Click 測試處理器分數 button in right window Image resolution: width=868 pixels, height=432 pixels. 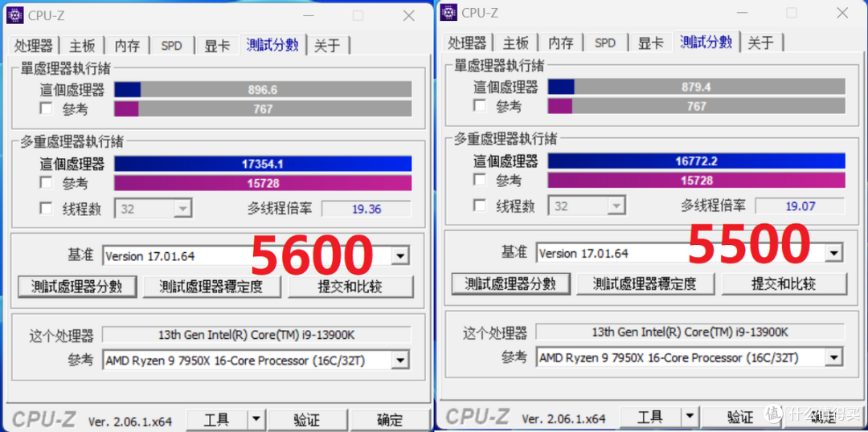511,283
